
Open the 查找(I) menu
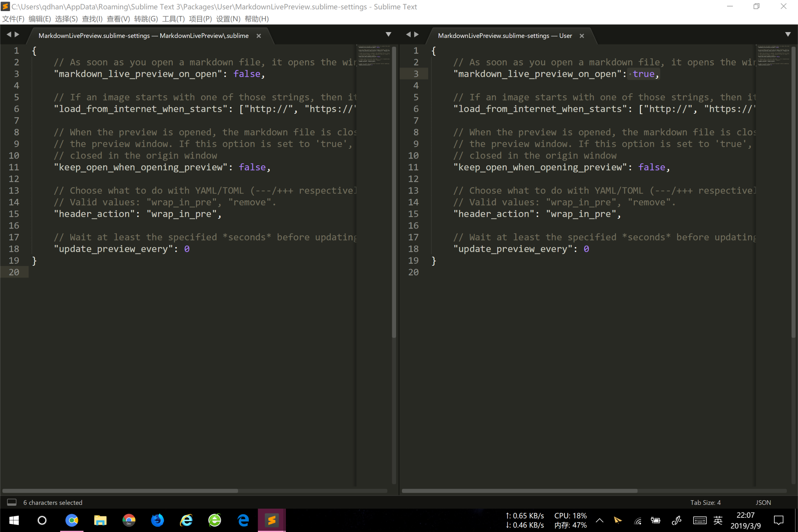click(x=92, y=19)
